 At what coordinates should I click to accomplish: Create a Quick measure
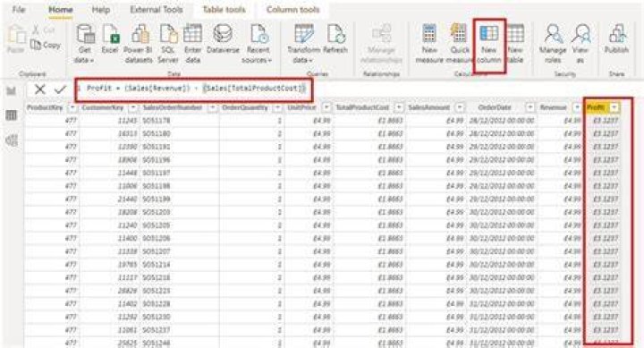tap(458, 44)
